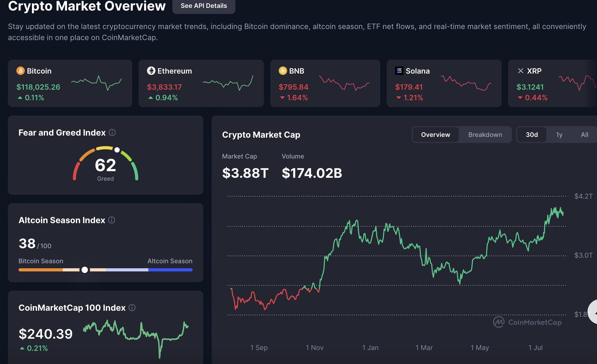Open info icon beside CoinMarketCap 100 Index

coord(132,308)
